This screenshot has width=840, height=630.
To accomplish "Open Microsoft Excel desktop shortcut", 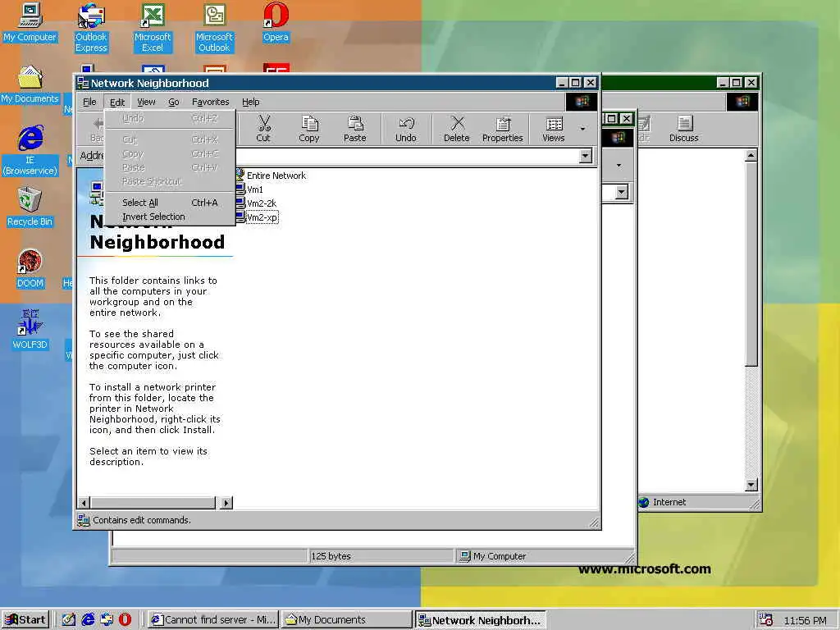I will (153, 28).
